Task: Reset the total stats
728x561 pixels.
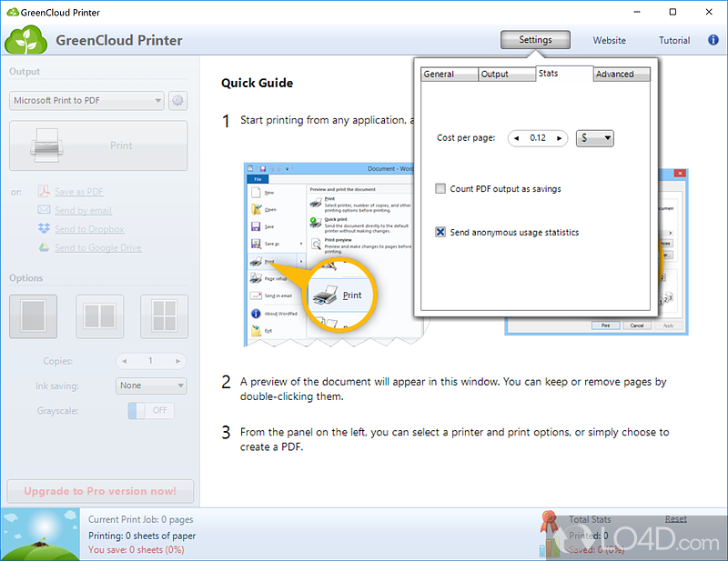Action: click(x=675, y=519)
